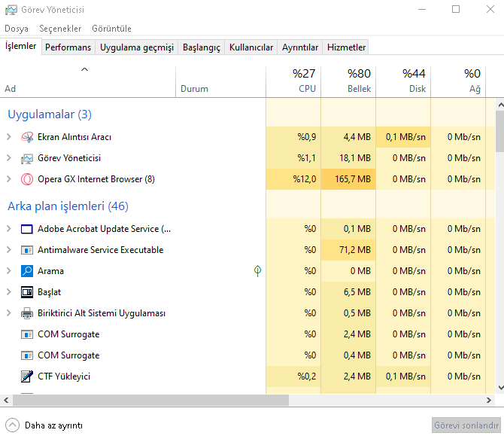This screenshot has width=504, height=442.
Task: Switch to the Ayrıntılar tab
Action: [300, 47]
